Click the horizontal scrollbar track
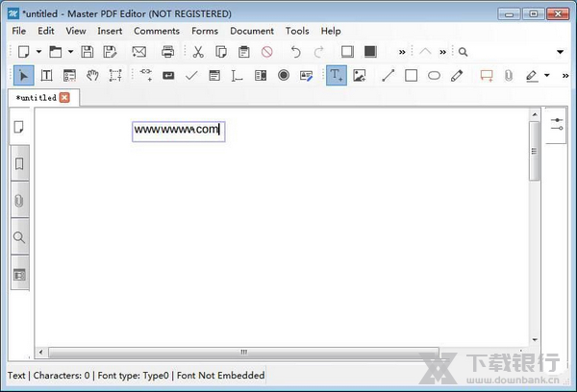Screen dimensions: 577x392 pyautogui.click(x=385, y=352)
